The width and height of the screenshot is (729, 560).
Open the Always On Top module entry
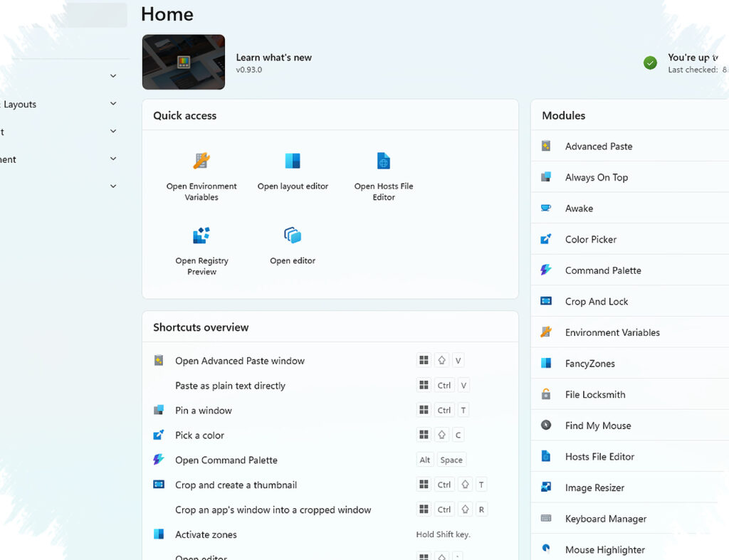pyautogui.click(x=630, y=177)
